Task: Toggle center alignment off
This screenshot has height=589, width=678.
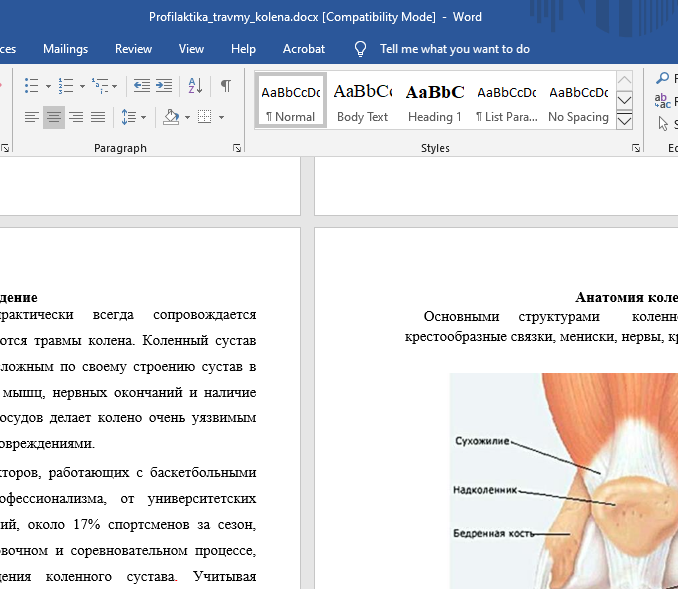Action: (x=54, y=117)
